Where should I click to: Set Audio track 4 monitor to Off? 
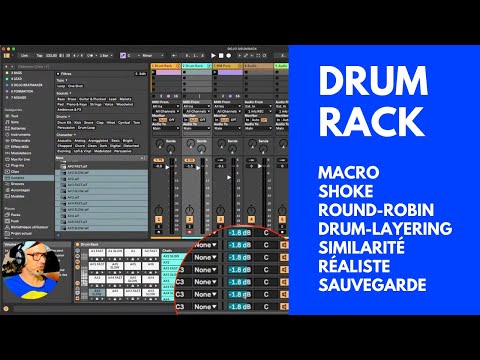tap(264, 120)
